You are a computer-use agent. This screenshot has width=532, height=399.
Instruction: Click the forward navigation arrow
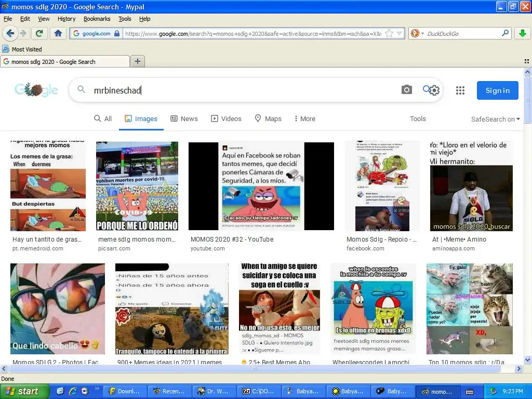23,33
